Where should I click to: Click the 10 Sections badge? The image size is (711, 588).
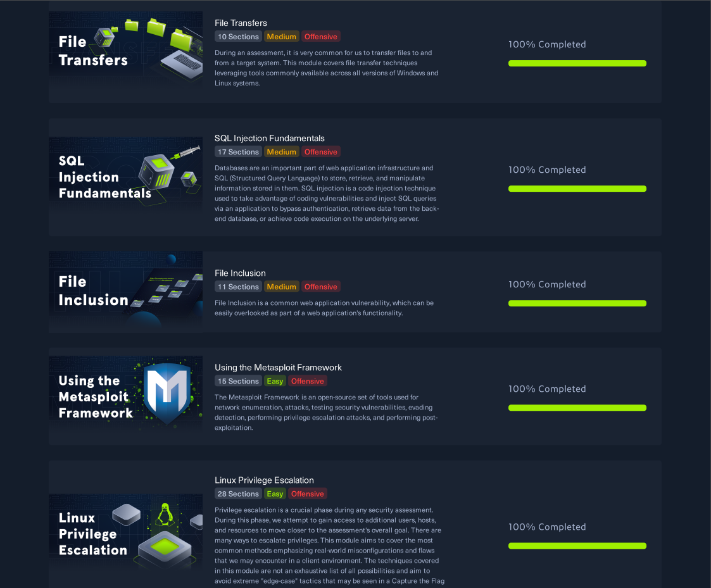coord(238,37)
